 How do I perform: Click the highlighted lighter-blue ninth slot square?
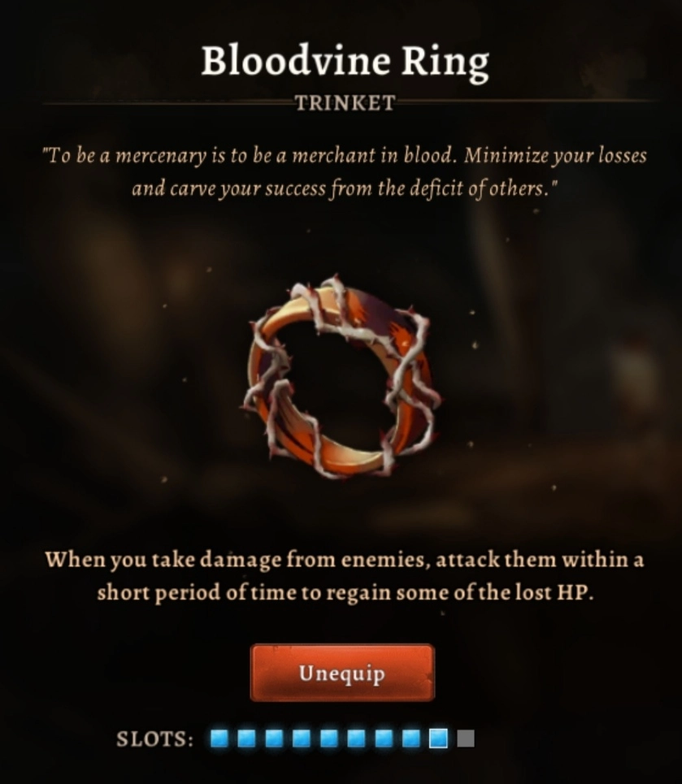point(438,738)
